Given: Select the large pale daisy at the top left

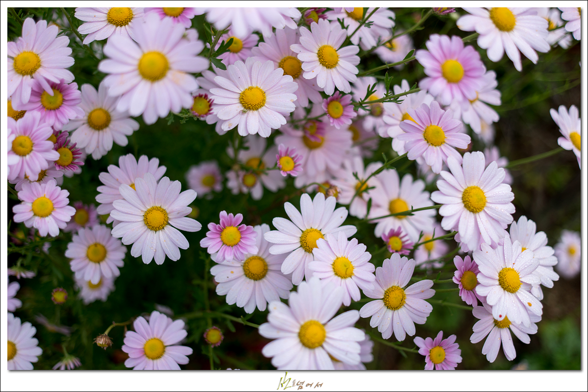Looking at the screenshot, I should (153, 67).
